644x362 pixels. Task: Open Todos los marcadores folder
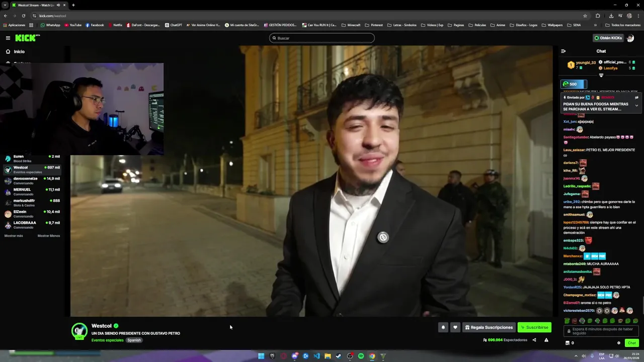[622, 25]
